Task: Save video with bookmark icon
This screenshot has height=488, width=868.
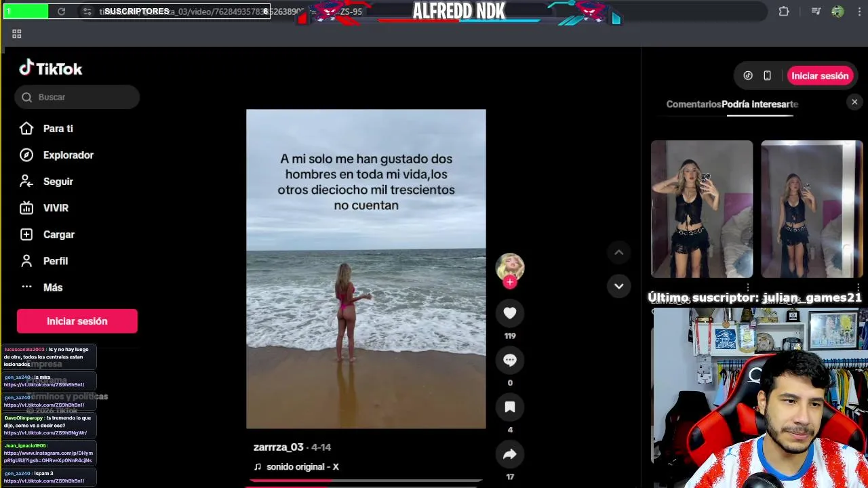Action: tap(510, 407)
